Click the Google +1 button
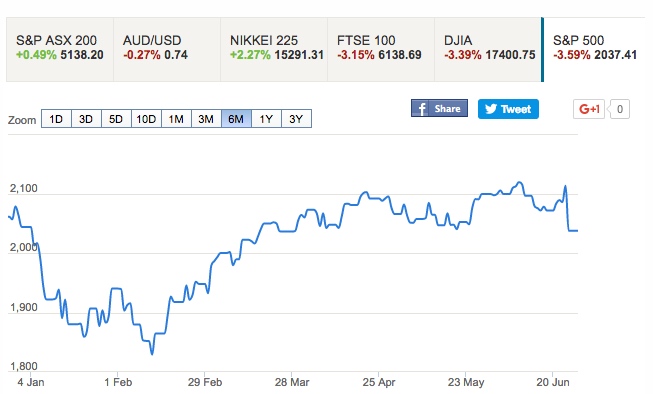The height and width of the screenshot is (394, 653). click(588, 109)
